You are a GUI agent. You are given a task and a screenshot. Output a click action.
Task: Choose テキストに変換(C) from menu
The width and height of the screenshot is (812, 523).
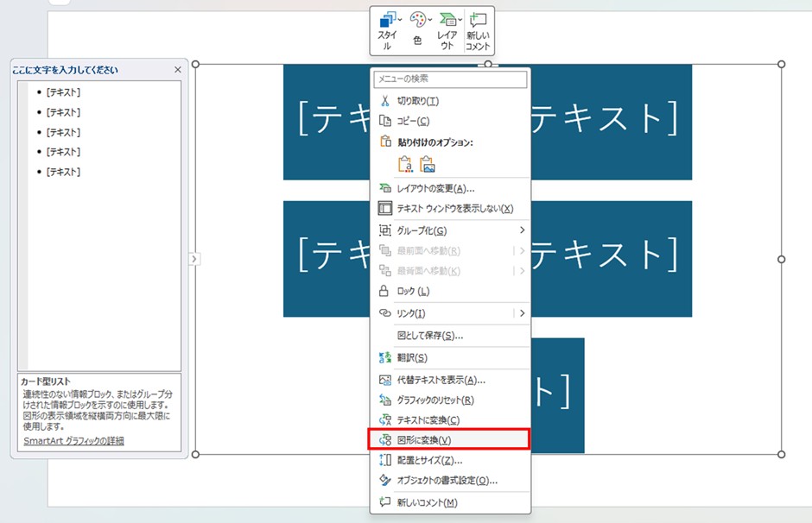coord(428,420)
